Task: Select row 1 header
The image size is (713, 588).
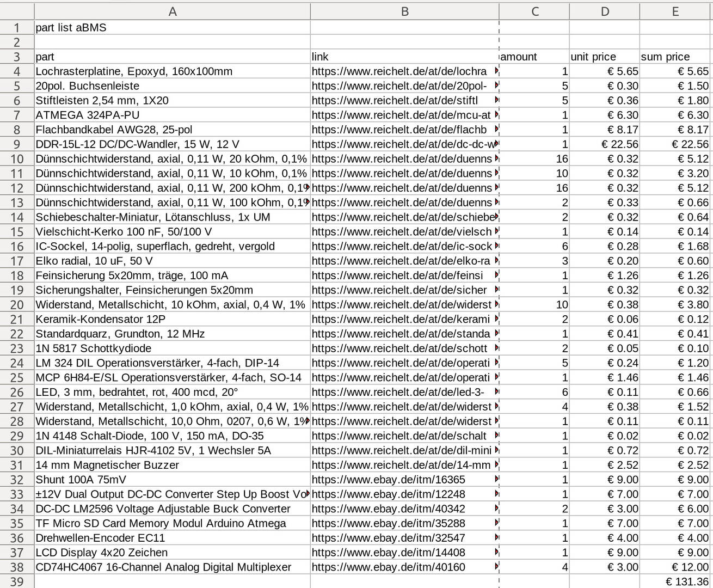Action: 17,28
